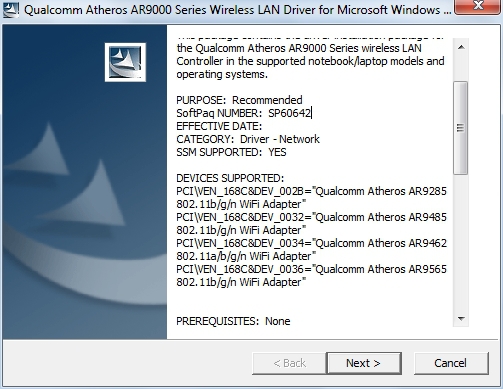The width and height of the screenshot is (503, 389).
Task: Click CATEGORY: Driver - Network text
Action: [248, 139]
